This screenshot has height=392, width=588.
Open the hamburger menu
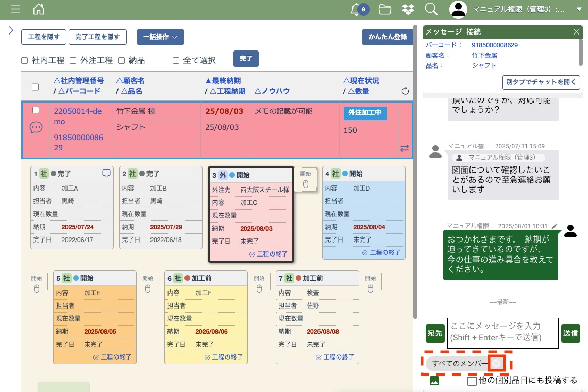tap(15, 9)
